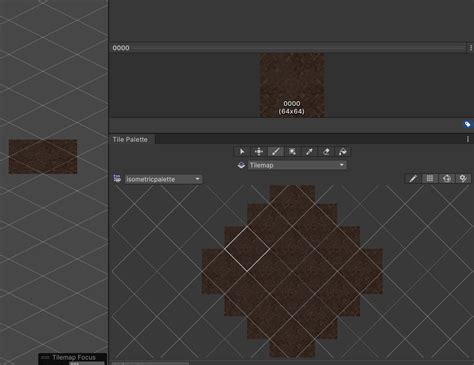Select the Move tool in Tile Palette

click(x=259, y=152)
